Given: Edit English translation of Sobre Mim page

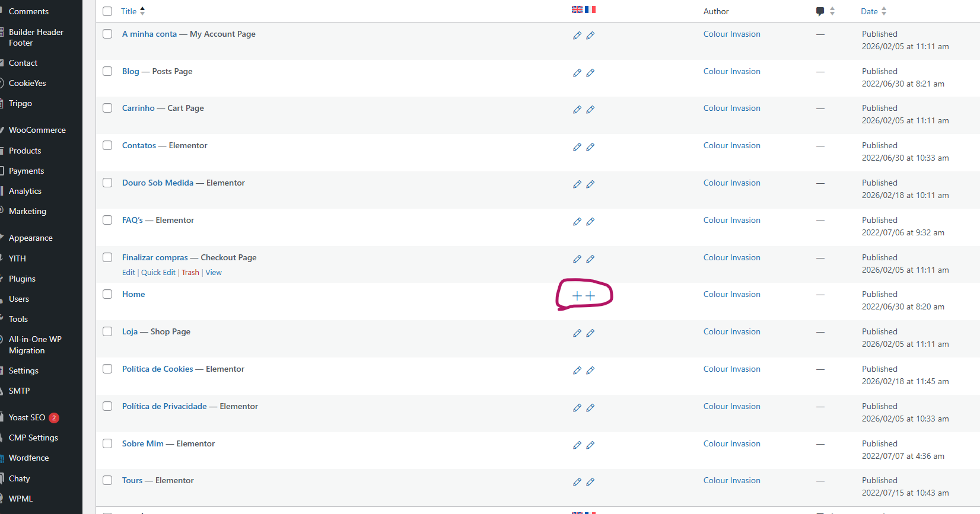Looking at the screenshot, I should (577, 445).
